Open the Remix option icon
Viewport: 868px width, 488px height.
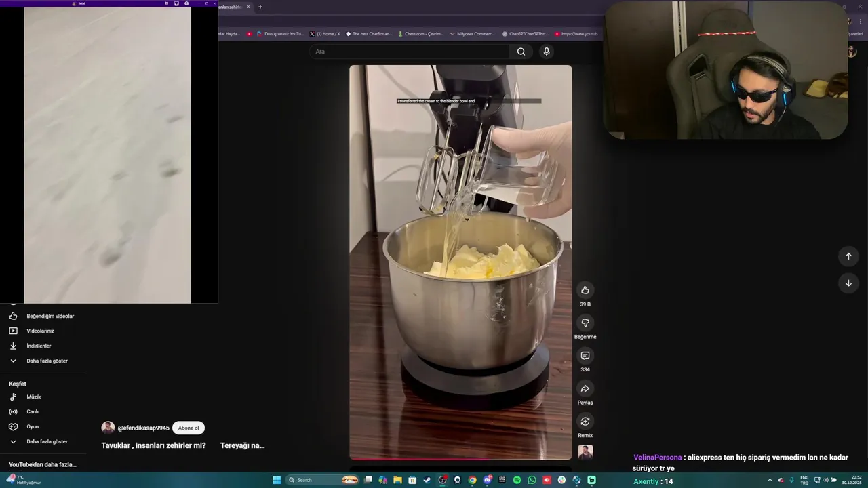click(x=585, y=422)
